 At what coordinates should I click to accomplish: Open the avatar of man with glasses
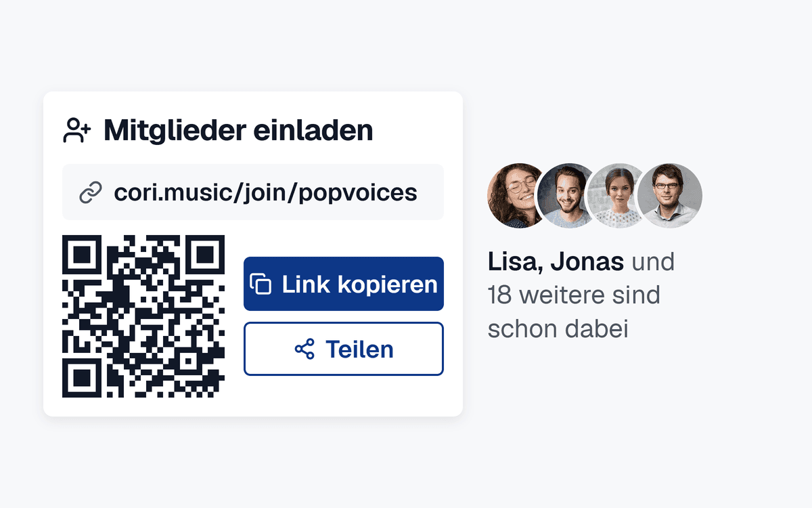tap(670, 196)
